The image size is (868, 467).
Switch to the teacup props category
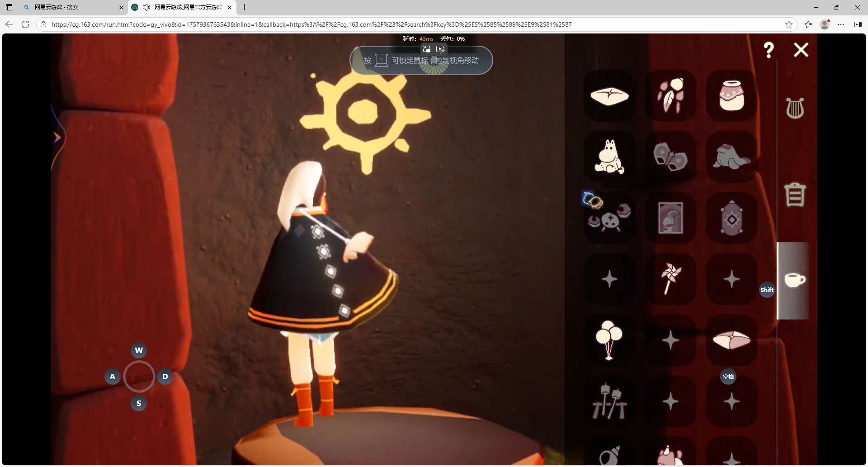click(795, 280)
